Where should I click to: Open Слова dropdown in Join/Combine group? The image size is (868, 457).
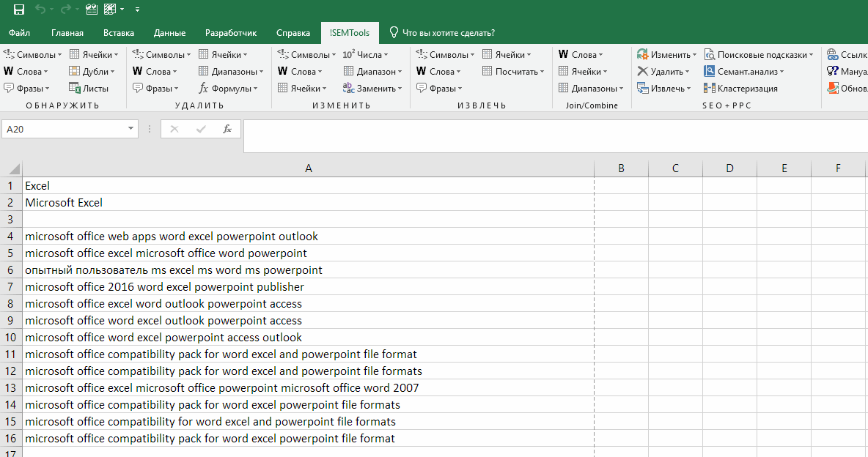pyautogui.click(x=581, y=54)
